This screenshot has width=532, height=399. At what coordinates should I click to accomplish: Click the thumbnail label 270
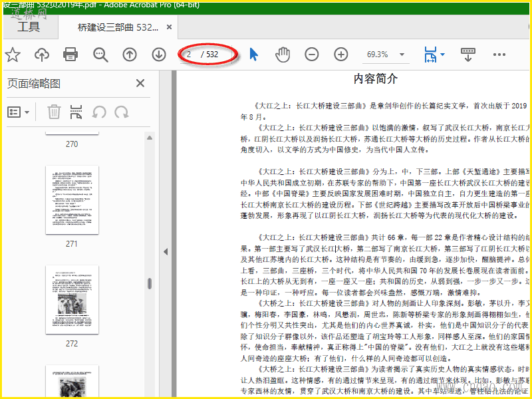[72, 144]
